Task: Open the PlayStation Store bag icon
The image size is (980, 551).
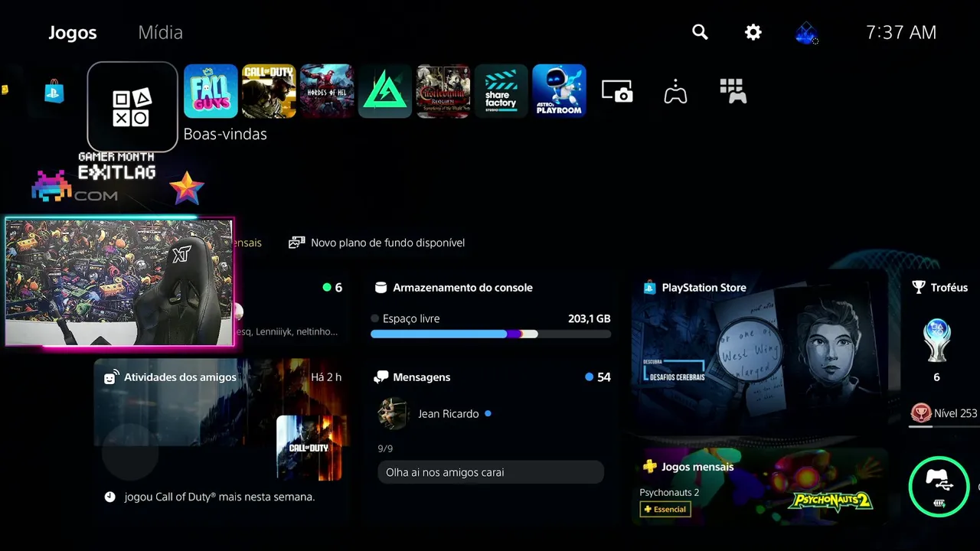Action: [54, 92]
